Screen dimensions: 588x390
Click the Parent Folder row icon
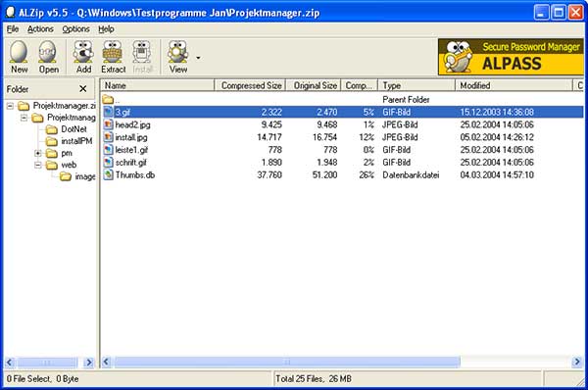108,99
